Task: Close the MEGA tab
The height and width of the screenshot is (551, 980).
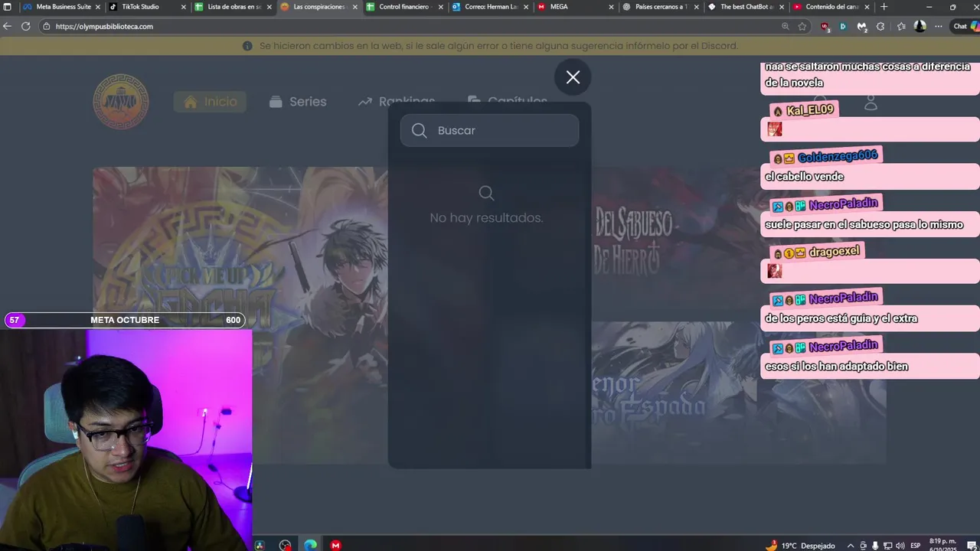Action: [611, 7]
